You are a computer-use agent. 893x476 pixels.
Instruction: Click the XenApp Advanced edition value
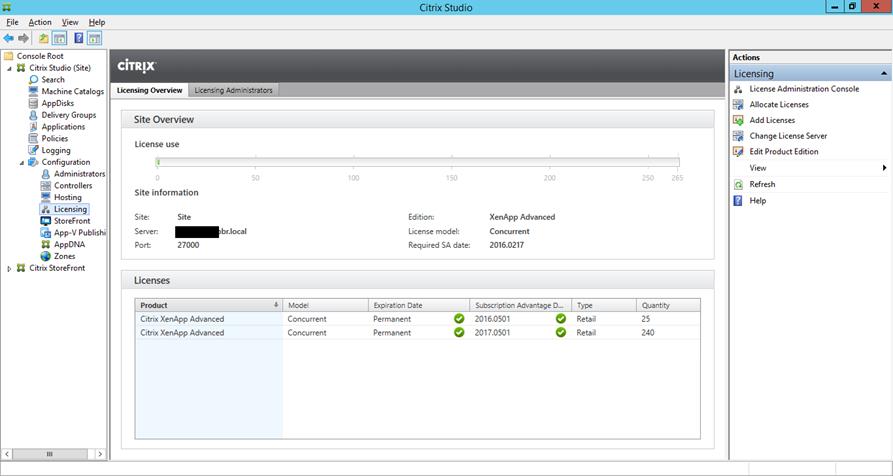[x=522, y=217]
